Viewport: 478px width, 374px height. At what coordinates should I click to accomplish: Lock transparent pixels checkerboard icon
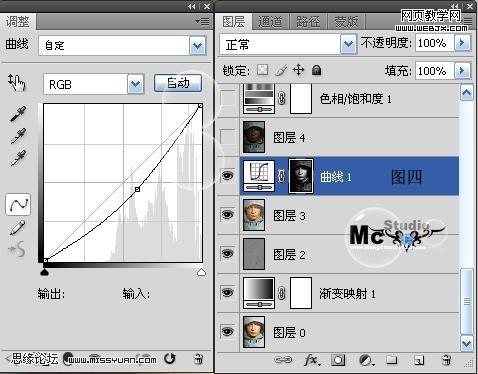point(263,70)
